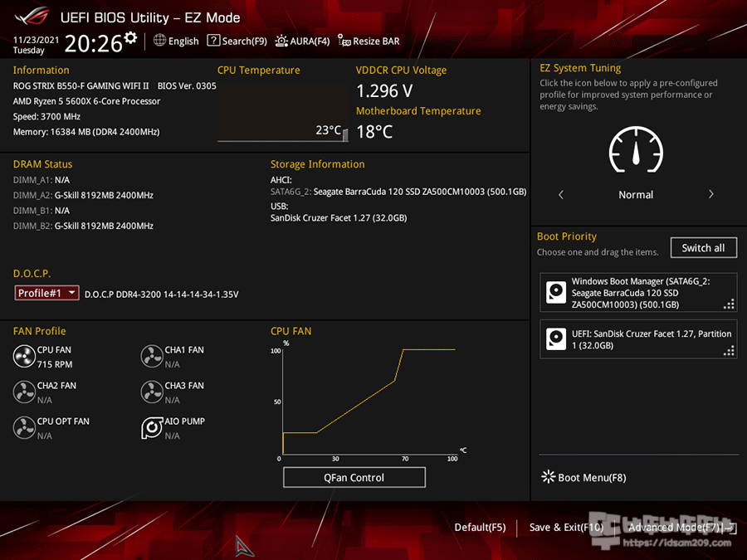
Task: Click Memory: 16384 MB text
Action: coord(86,132)
